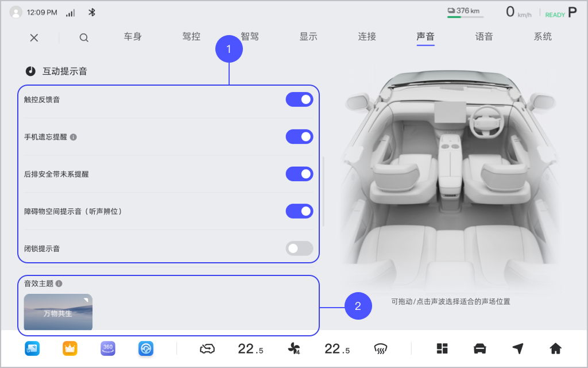This screenshot has height=368, width=588.
Task: Click the 音效主题 label
Action: pos(38,283)
